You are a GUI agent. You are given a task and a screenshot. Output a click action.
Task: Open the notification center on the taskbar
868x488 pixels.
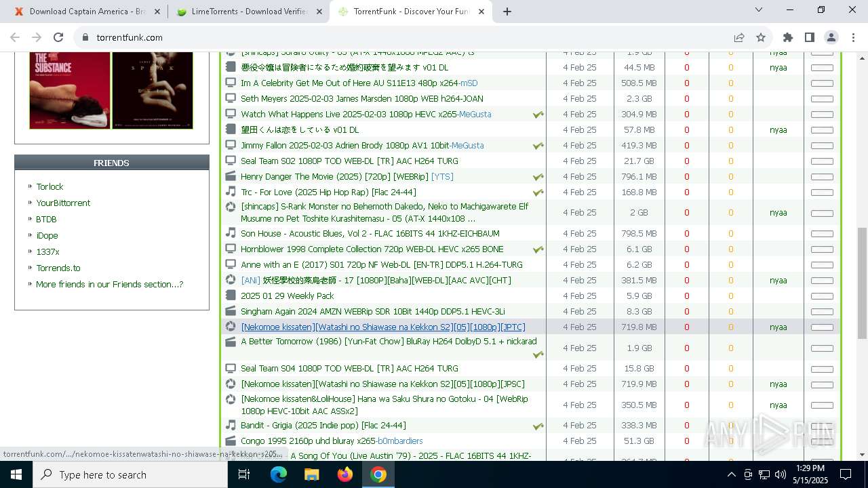(x=846, y=474)
